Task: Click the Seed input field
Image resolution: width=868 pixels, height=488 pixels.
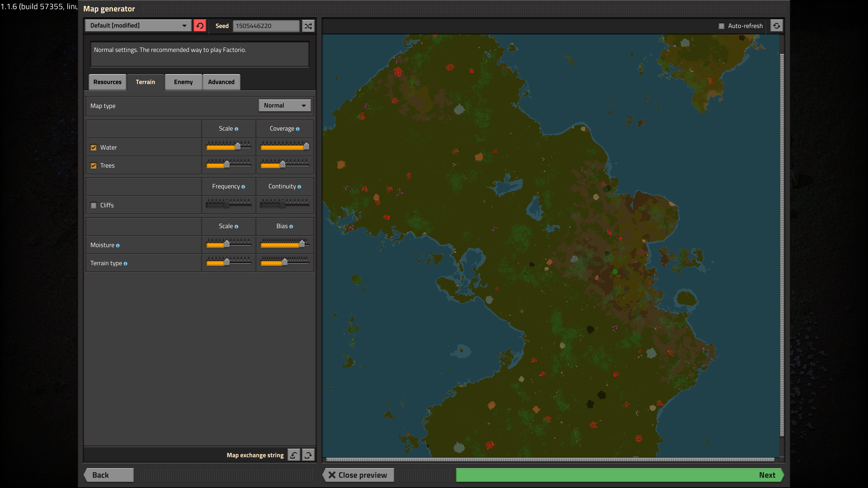Action: pyautogui.click(x=266, y=26)
